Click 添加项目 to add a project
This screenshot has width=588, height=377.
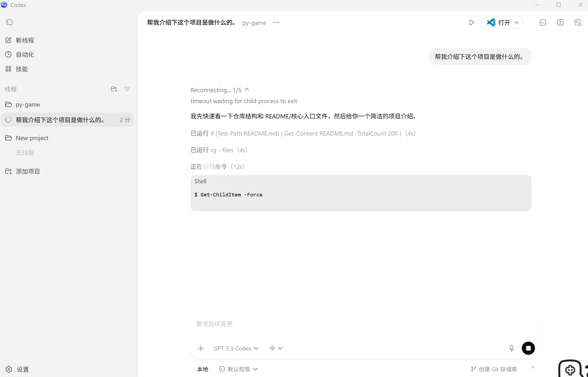(x=23, y=171)
